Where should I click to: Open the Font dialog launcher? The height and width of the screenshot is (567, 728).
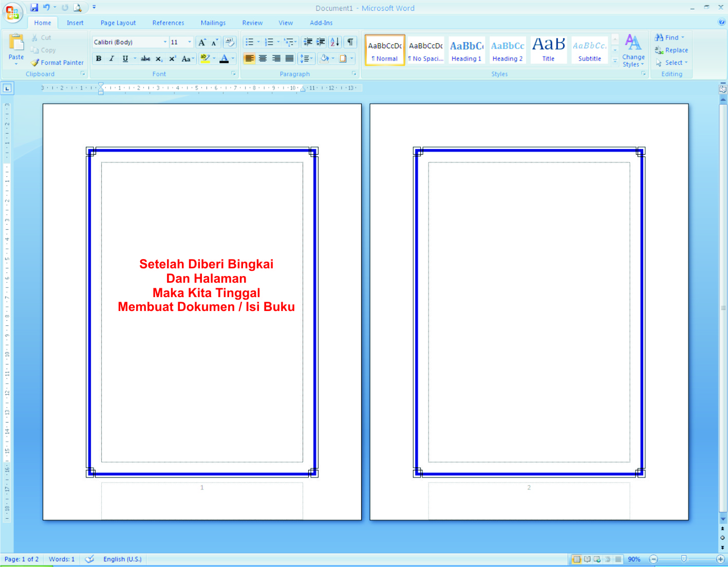234,74
